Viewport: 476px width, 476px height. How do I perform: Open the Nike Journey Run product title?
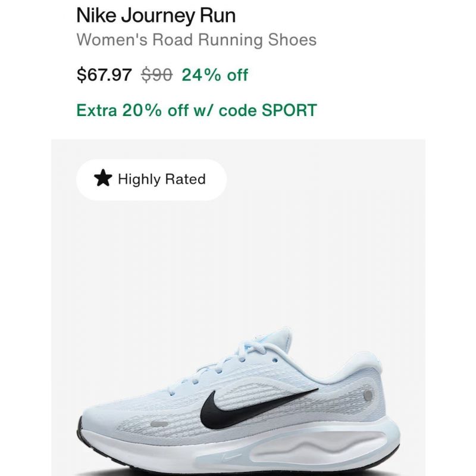tap(156, 15)
